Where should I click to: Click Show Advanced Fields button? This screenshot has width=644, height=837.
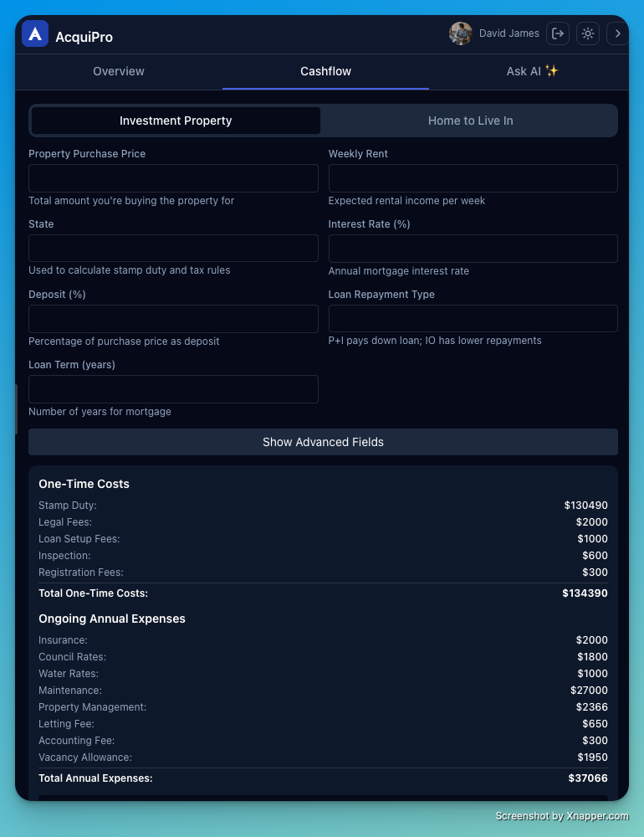[x=323, y=442]
